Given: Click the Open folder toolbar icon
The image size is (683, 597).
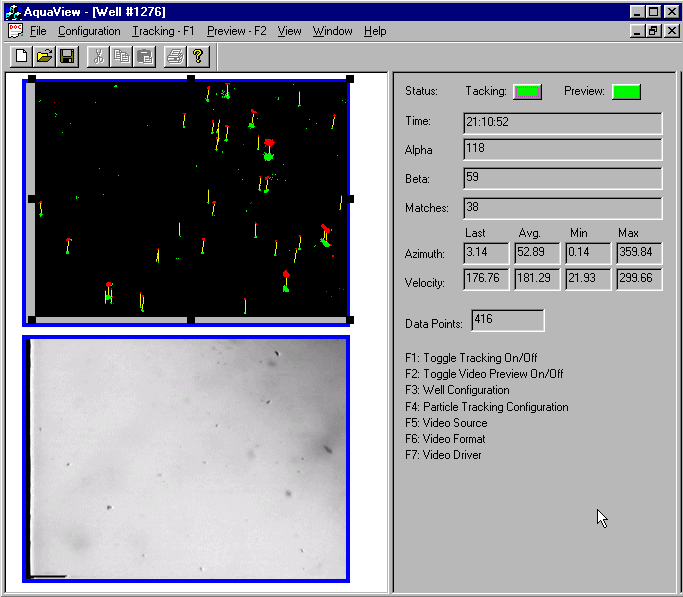Looking at the screenshot, I should point(44,56).
